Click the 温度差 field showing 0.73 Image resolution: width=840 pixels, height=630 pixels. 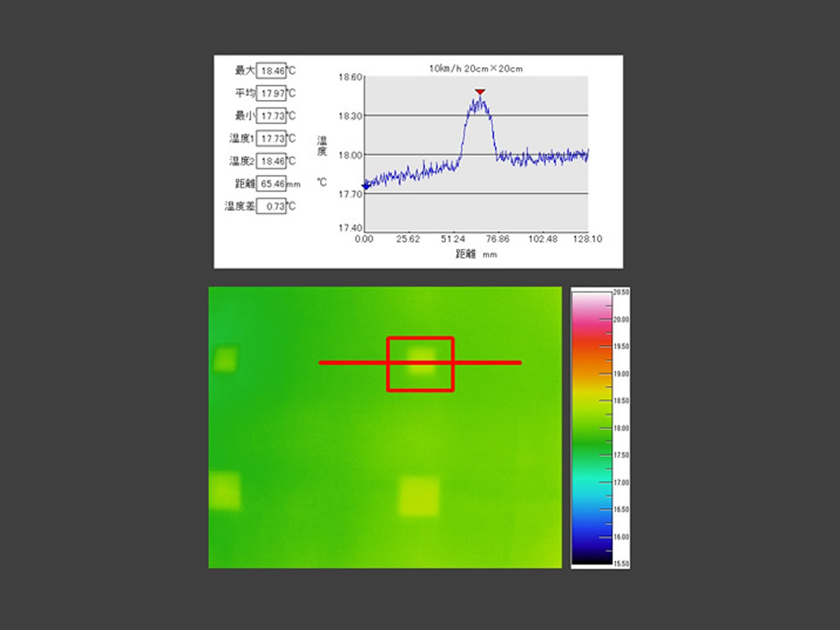coord(270,206)
